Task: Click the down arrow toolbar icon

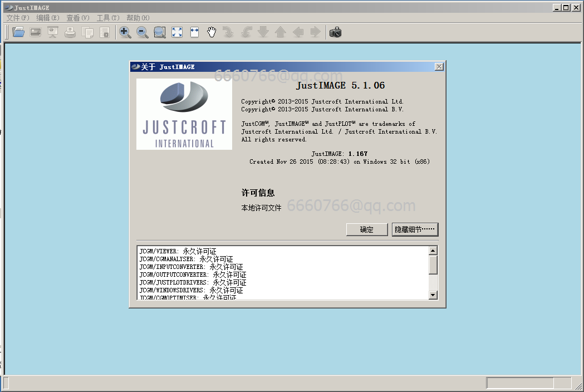Action: pos(263,32)
